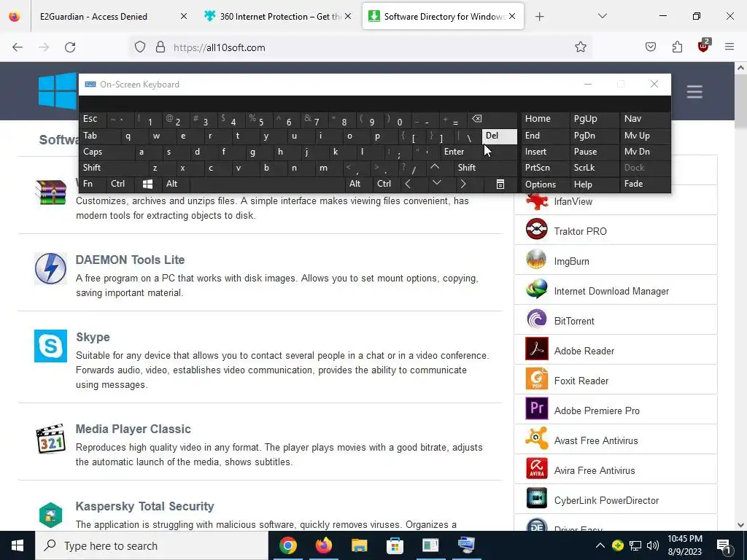The width and height of the screenshot is (747, 560).
Task: Click the Internet Download Manager icon
Action: coord(537,289)
